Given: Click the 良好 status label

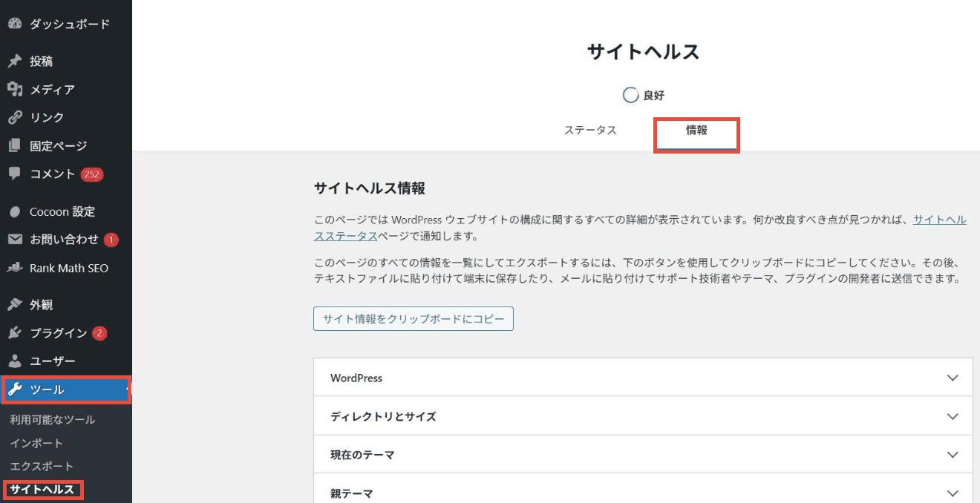Looking at the screenshot, I should (x=653, y=96).
